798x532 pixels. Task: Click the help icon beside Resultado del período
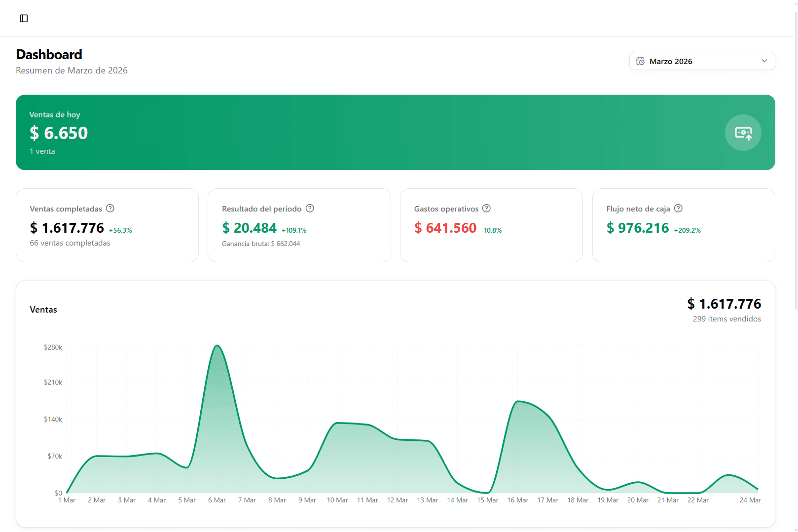coord(310,209)
